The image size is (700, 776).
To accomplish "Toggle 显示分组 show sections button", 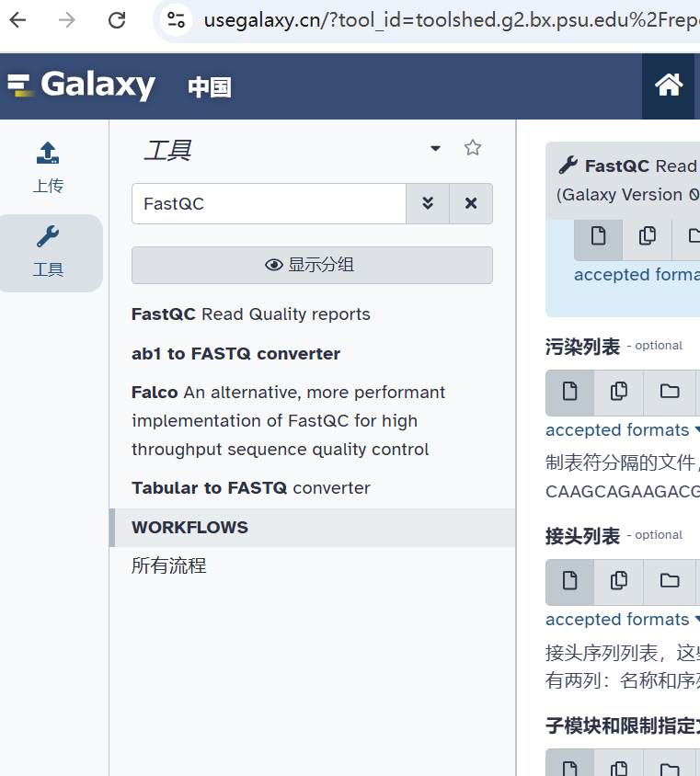I will 312,266.
